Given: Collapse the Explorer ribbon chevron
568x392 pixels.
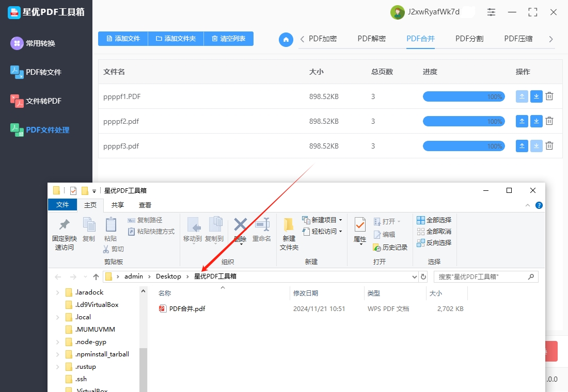Looking at the screenshot, I should (x=528, y=205).
